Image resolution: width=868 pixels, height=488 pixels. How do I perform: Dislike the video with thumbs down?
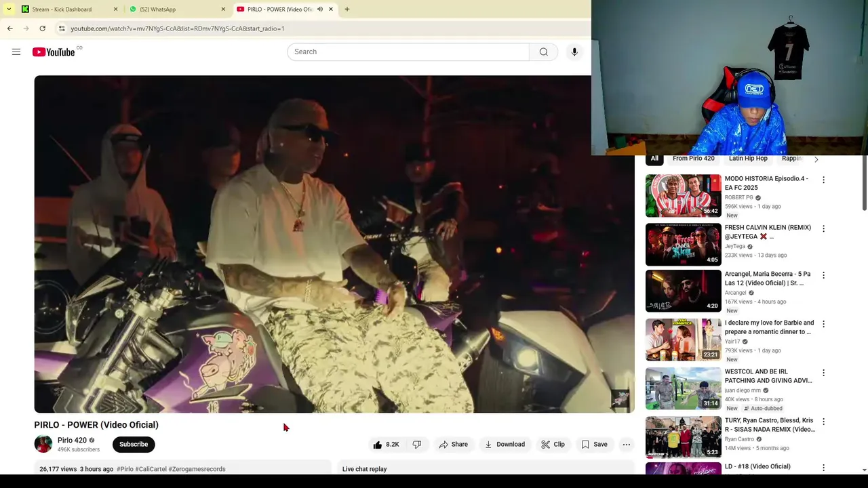point(417,445)
